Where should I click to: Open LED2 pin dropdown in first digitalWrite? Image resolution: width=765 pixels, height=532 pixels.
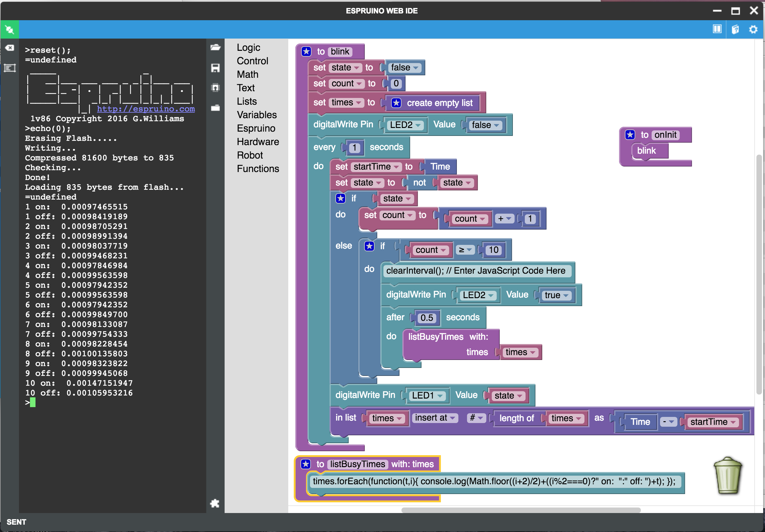coord(405,125)
